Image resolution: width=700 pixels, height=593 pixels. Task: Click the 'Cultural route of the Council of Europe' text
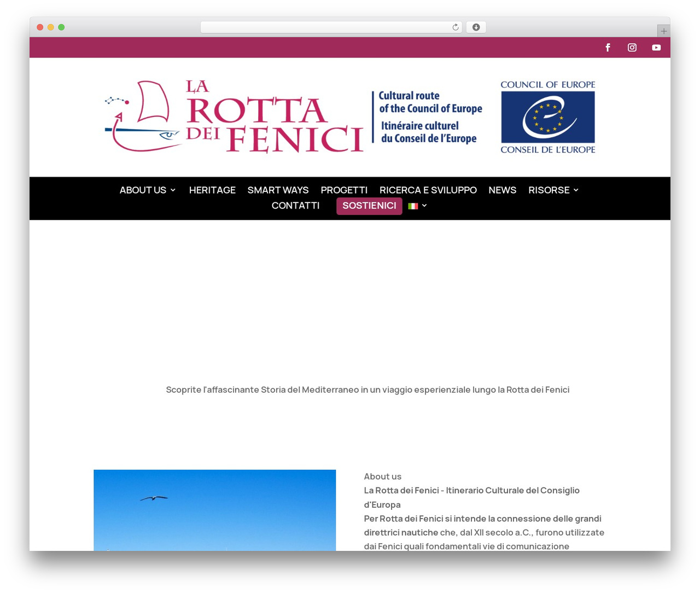pyautogui.click(x=430, y=102)
